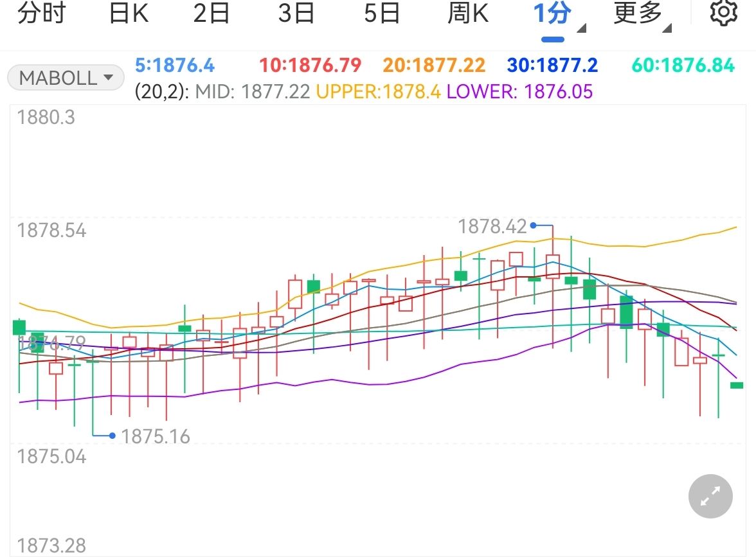Click the 1875.16 low price marker
The image size is (756, 557).
156,437
